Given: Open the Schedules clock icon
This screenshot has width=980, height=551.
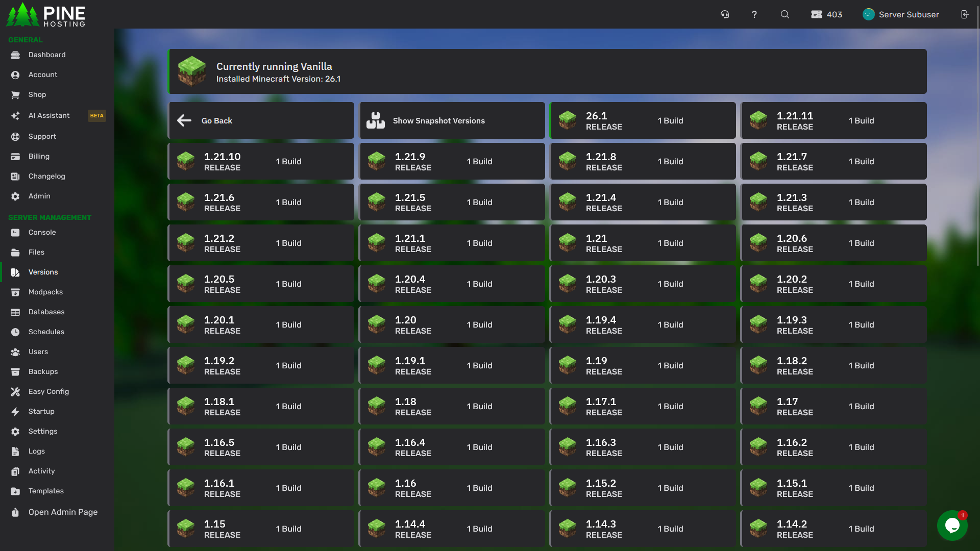Looking at the screenshot, I should [x=16, y=332].
